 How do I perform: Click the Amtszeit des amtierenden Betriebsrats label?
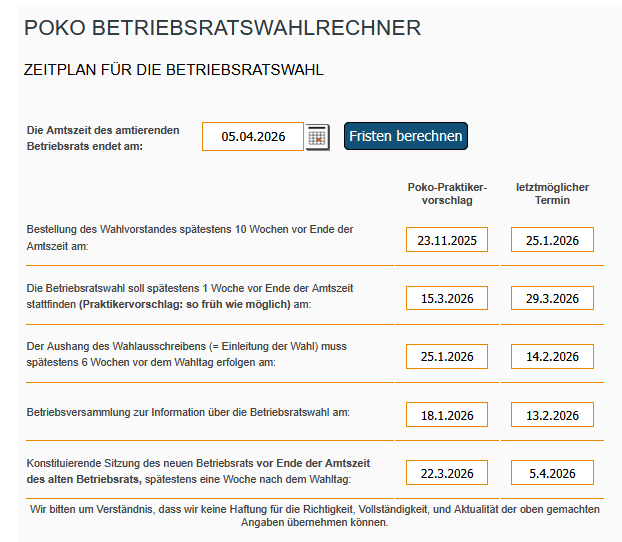pyautogui.click(x=103, y=138)
